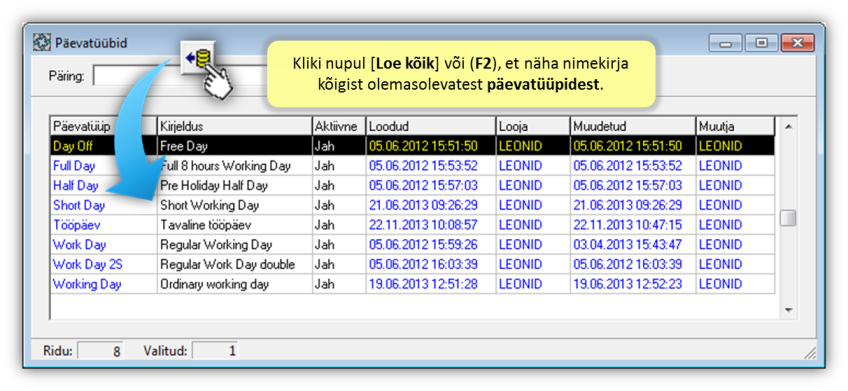Click Short Working Day description cell
Viewport: 848px width, 391px height.
pyautogui.click(x=234, y=206)
